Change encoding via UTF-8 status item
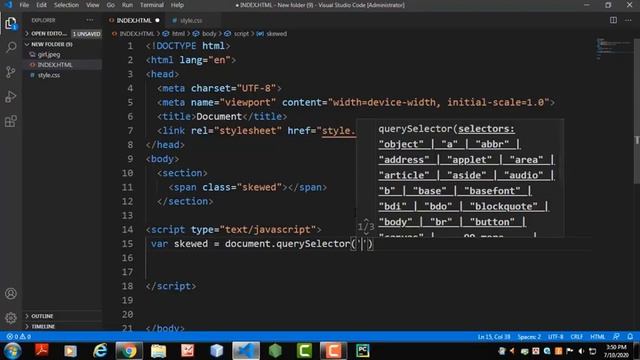Viewport: 640px width, 360px height. [556, 337]
